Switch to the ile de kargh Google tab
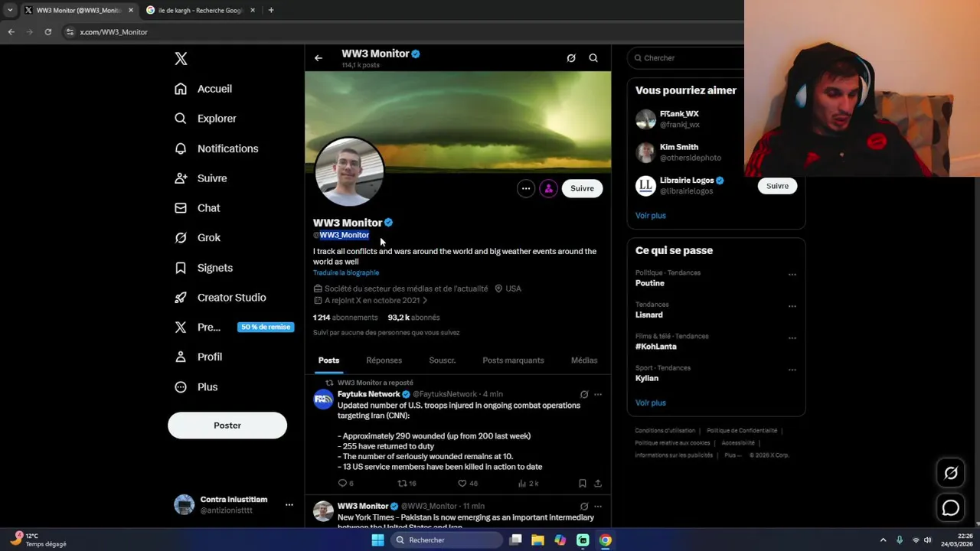This screenshot has height=551, width=980. [x=201, y=10]
